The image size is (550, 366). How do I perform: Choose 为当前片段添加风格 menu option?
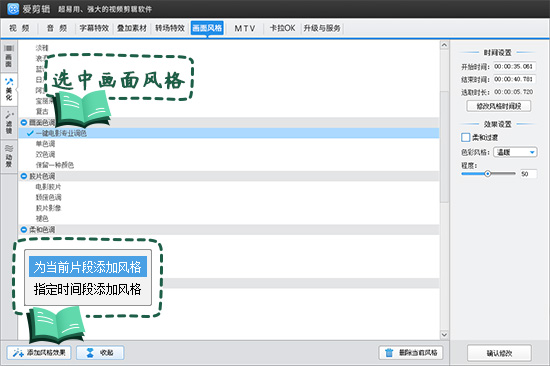pyautogui.click(x=88, y=267)
